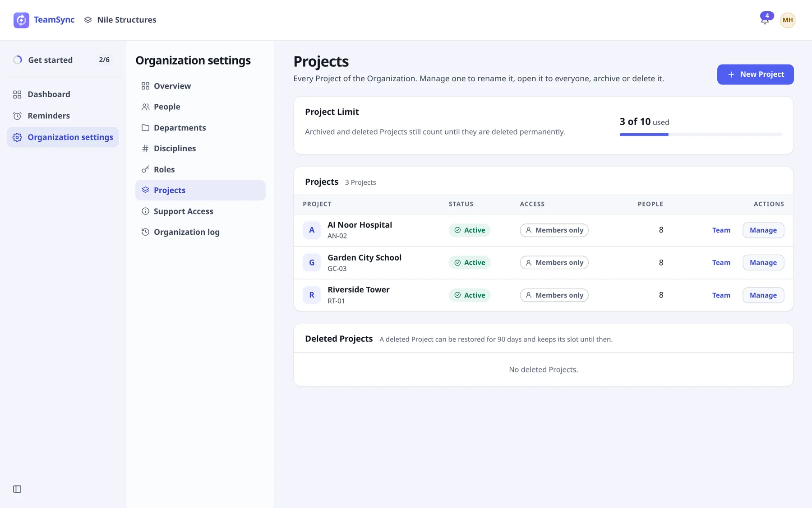Open Team link for Garden City School
Image resolution: width=812 pixels, height=508 pixels.
721,263
